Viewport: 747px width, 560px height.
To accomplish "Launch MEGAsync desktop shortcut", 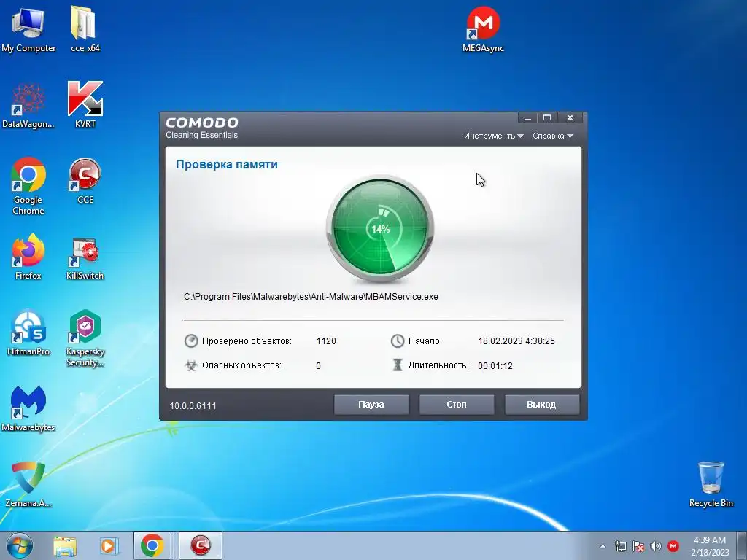I will pyautogui.click(x=483, y=29).
